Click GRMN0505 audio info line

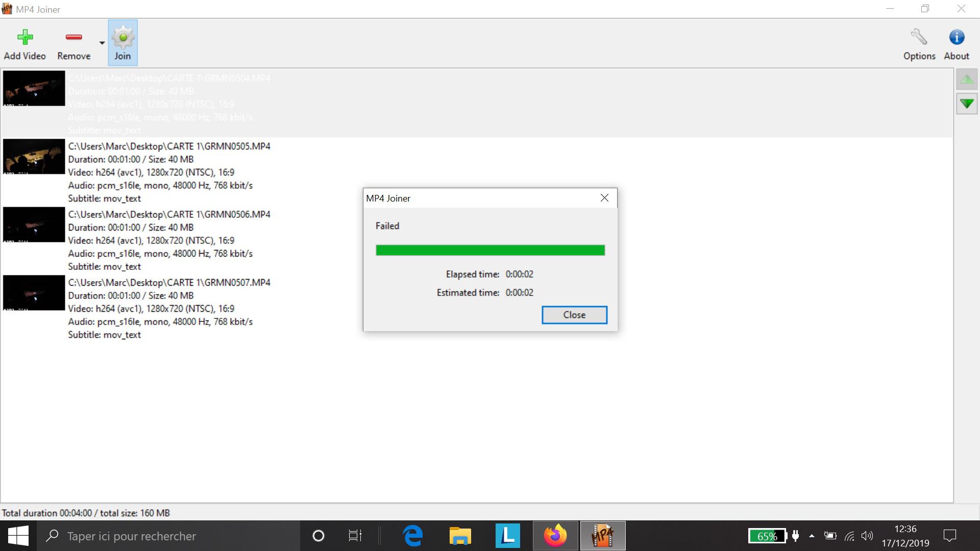[160, 186]
